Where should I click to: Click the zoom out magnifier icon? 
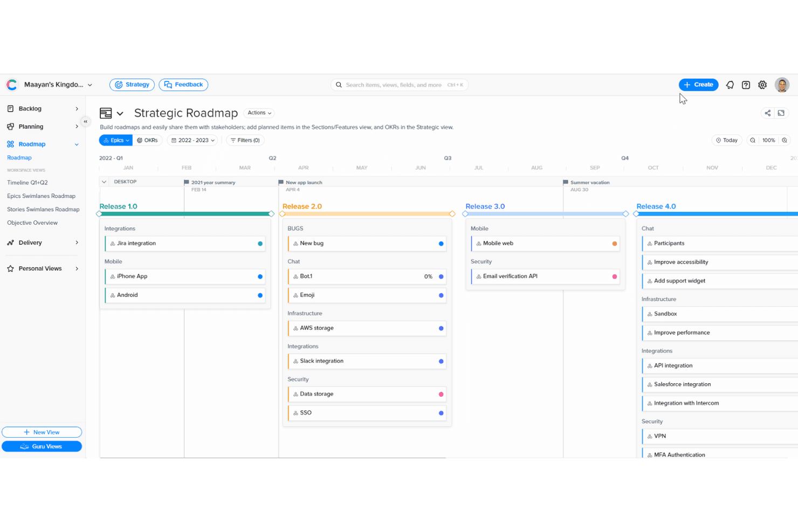pyautogui.click(x=753, y=140)
